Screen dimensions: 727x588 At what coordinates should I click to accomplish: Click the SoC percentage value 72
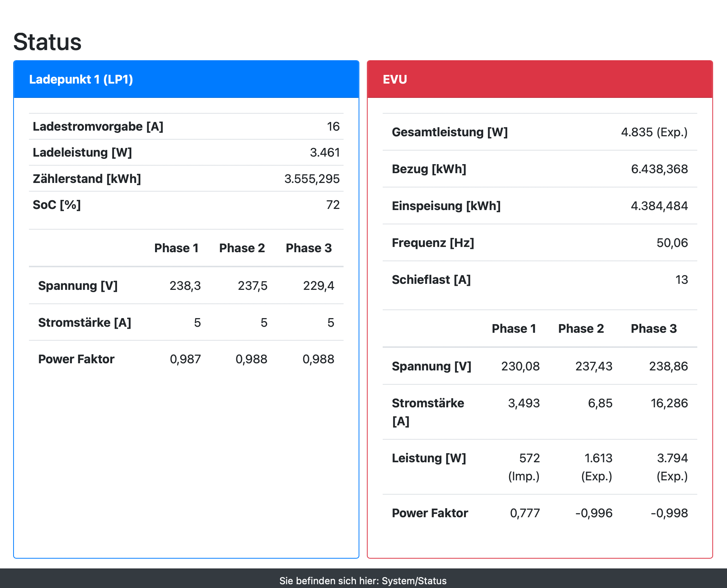tap(333, 205)
